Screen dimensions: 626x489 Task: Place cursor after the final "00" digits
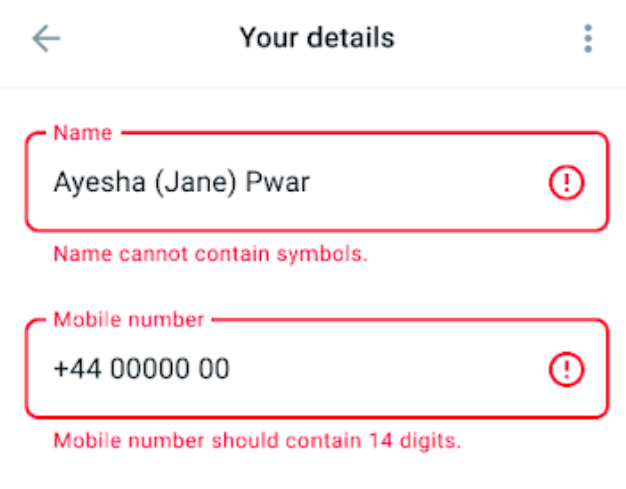pos(230,370)
